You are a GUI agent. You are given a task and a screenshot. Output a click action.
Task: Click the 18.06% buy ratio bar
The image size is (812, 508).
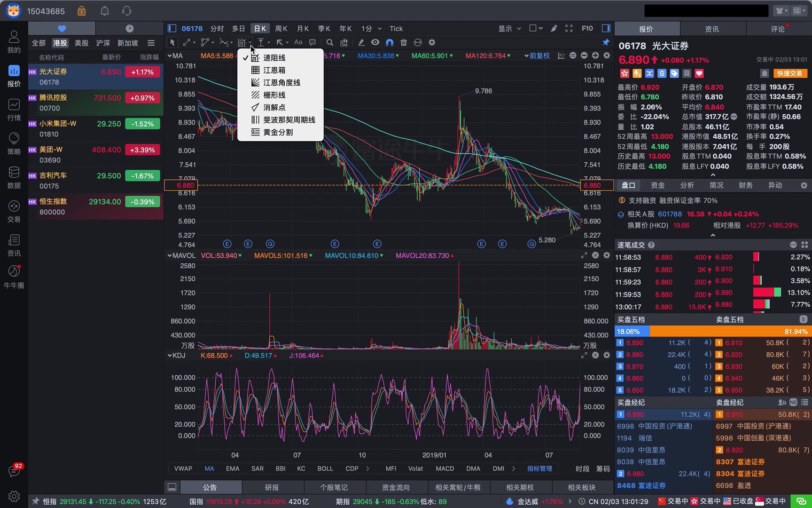(632, 331)
